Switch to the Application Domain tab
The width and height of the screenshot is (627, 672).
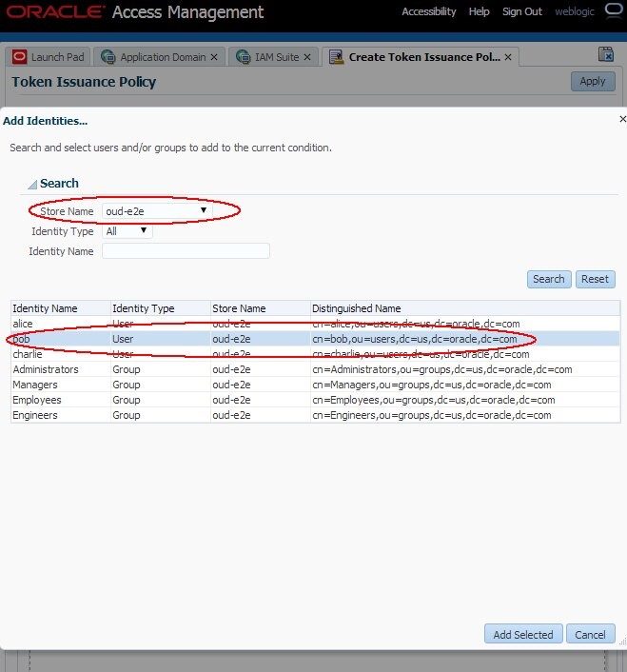[159, 57]
